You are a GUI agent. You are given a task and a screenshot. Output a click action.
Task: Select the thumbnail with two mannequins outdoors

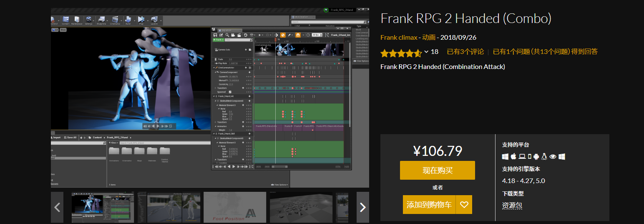pos(169,207)
